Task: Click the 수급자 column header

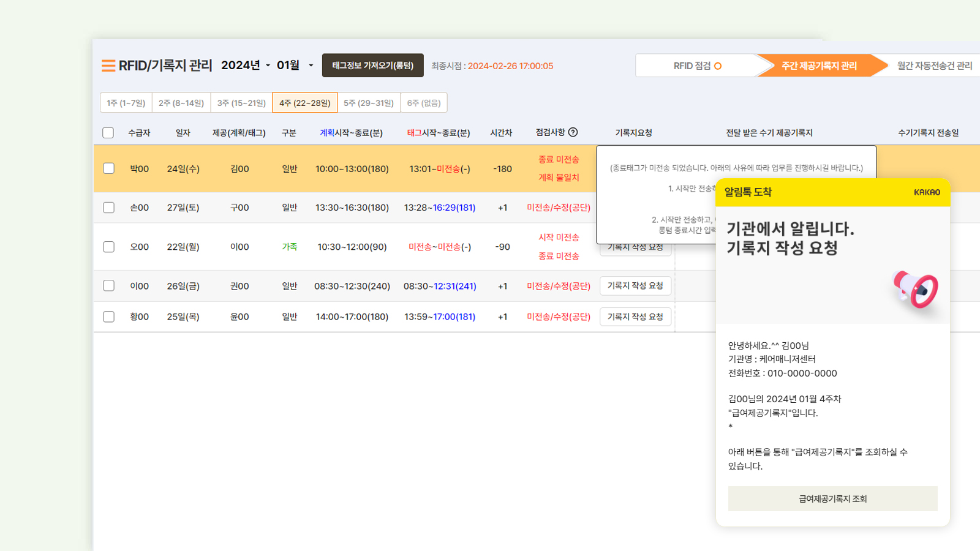Action: point(139,133)
